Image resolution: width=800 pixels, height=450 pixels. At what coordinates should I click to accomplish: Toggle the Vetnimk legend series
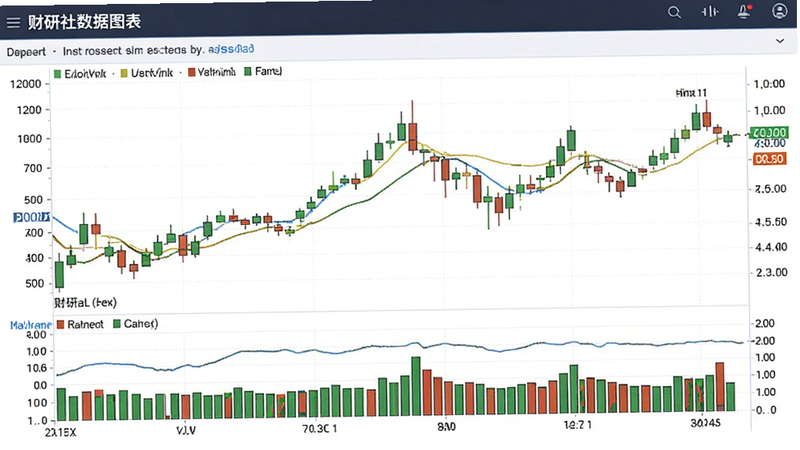[x=212, y=72]
